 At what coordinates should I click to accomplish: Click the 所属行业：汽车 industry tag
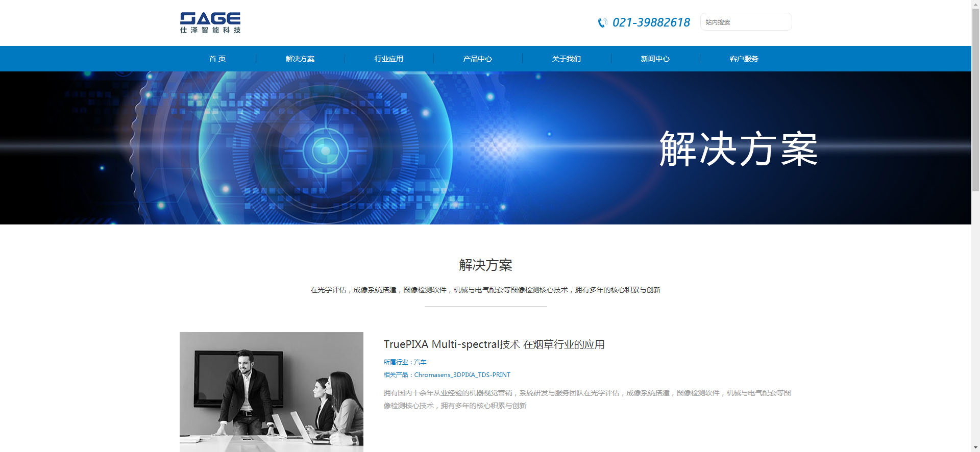pos(405,362)
